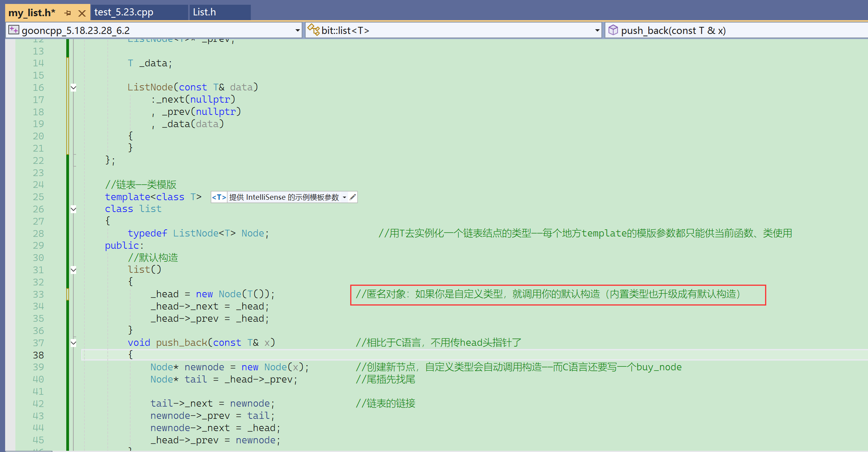This screenshot has width=868, height=452.
Task: Collapse the class list block at line 26
Action: pos(73,209)
